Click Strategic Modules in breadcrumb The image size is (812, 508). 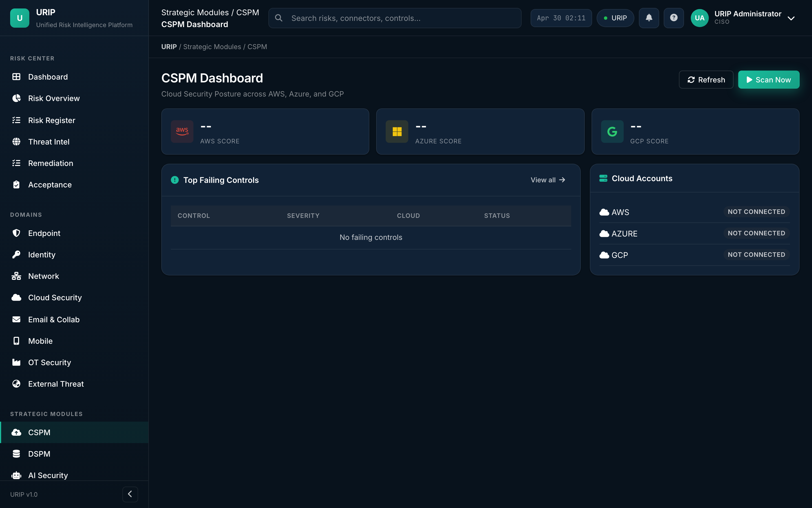[x=212, y=47]
